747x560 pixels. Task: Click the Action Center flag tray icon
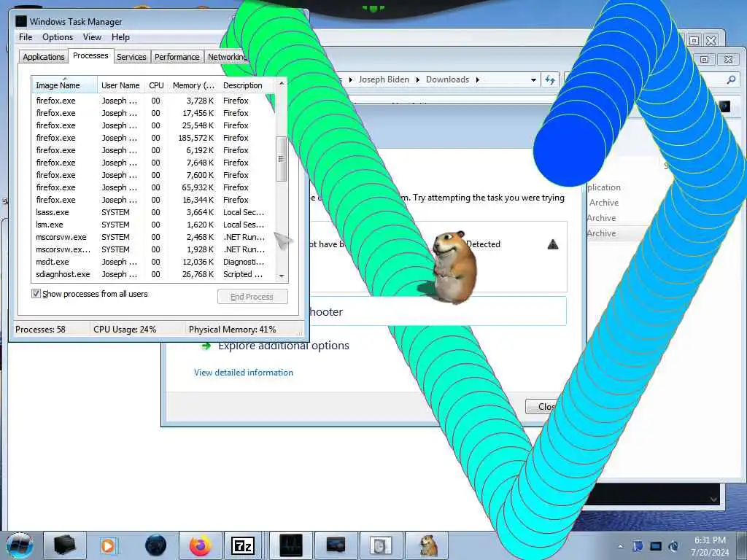[638, 546]
